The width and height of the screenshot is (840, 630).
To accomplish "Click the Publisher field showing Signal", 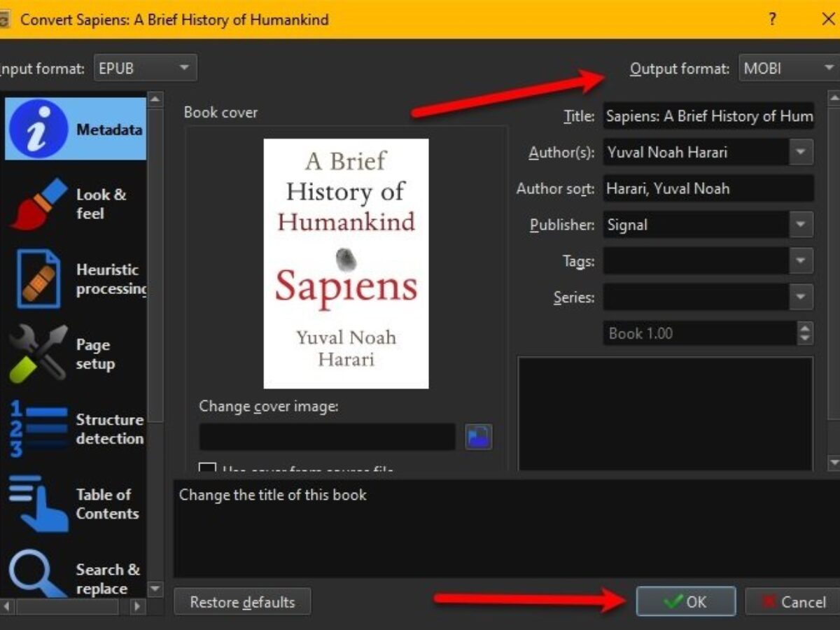I will point(696,225).
